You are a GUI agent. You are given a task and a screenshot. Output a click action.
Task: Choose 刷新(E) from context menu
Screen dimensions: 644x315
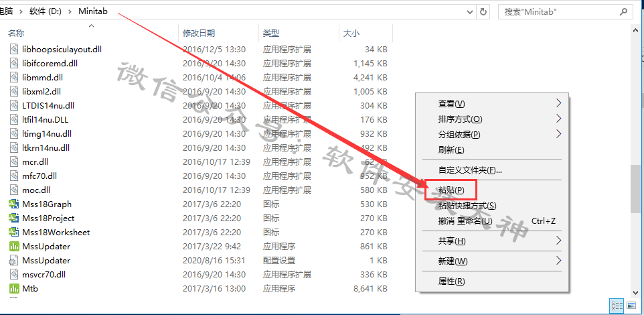click(451, 149)
